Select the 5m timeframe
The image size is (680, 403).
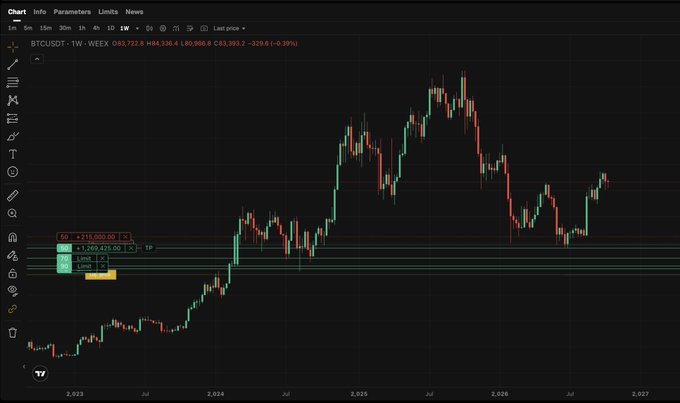click(28, 28)
